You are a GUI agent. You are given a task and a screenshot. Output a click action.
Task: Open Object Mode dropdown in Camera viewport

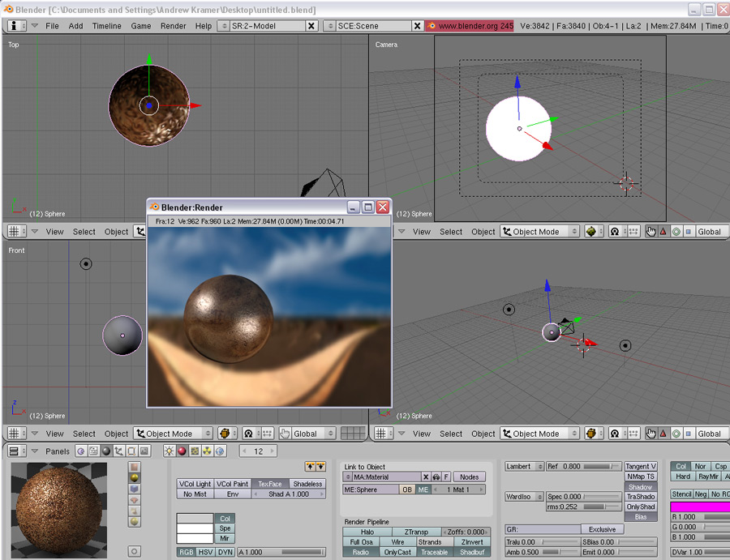[540, 231]
